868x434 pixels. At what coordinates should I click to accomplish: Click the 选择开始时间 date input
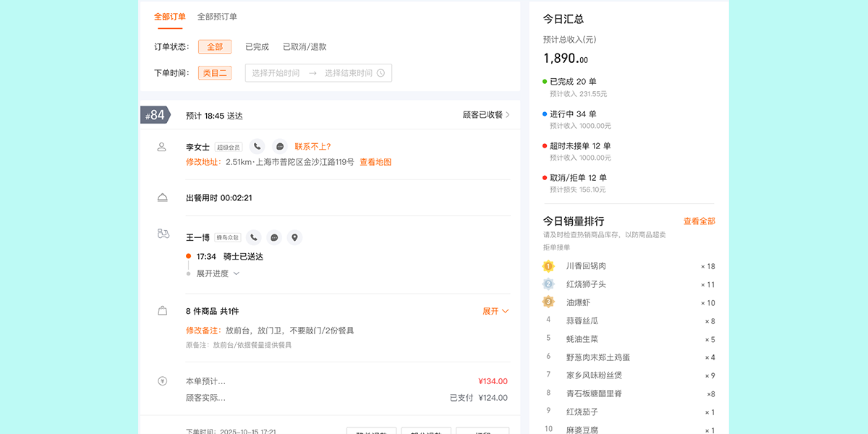[x=276, y=73]
